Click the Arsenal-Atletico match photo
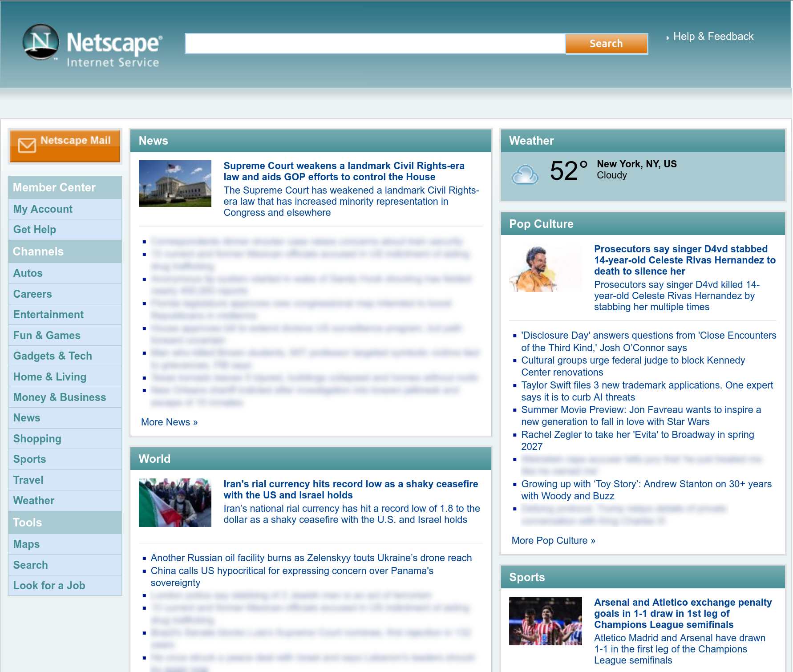Screen dimensions: 793x672 pos(545,621)
